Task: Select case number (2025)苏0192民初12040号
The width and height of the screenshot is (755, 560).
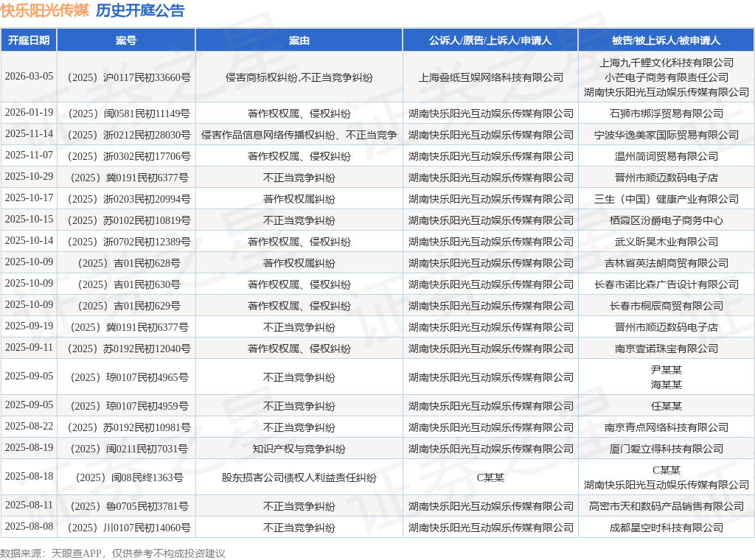Action: 127,349
